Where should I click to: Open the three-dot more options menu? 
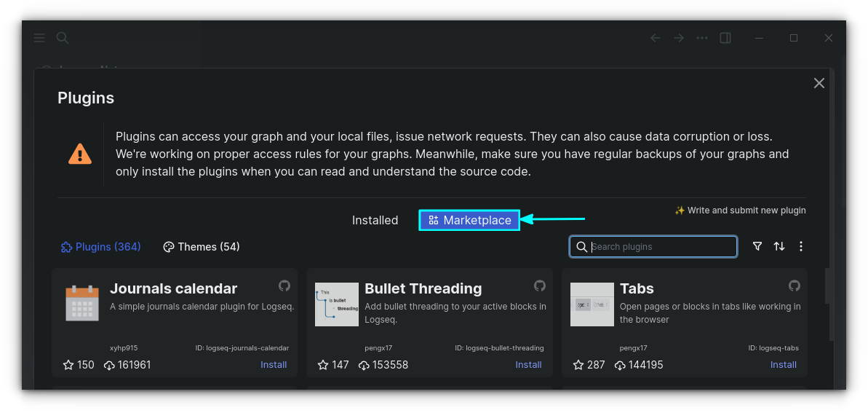801,247
